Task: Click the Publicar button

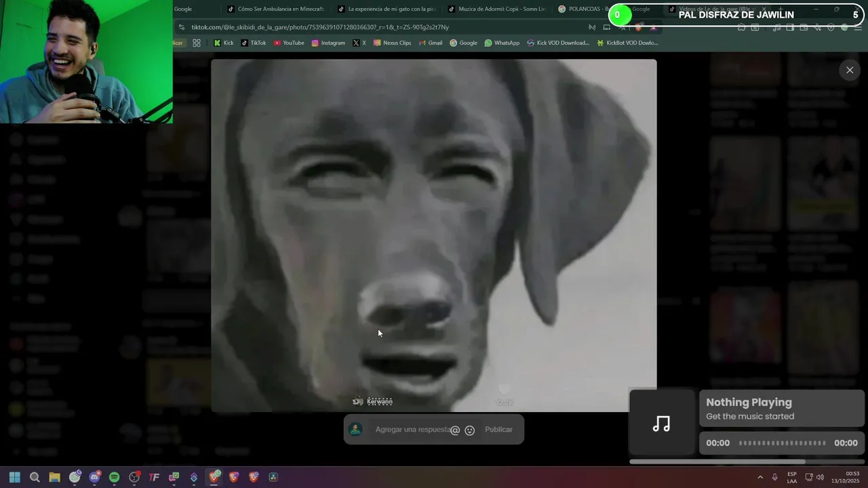Action: 498,430
